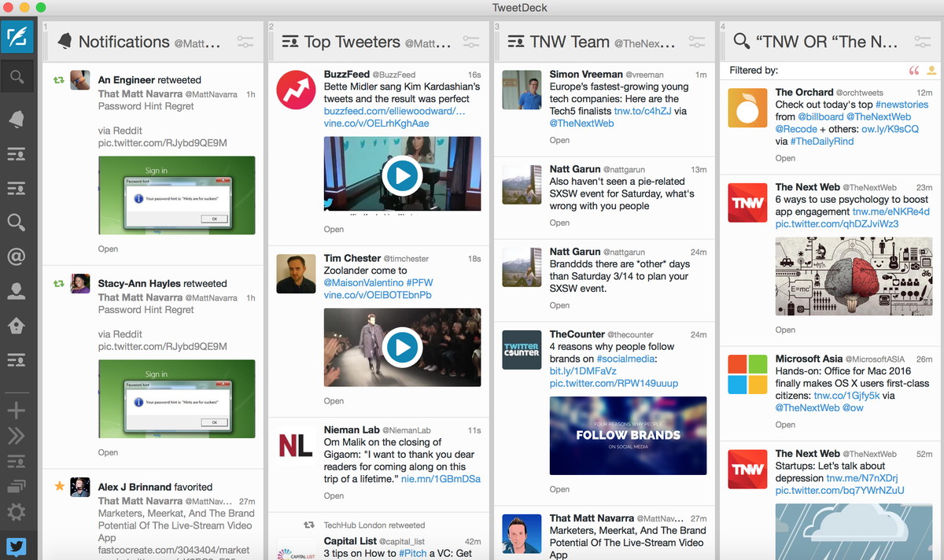Open Simon Vreeman's profile picture
The image size is (944, 560).
pyautogui.click(x=522, y=90)
